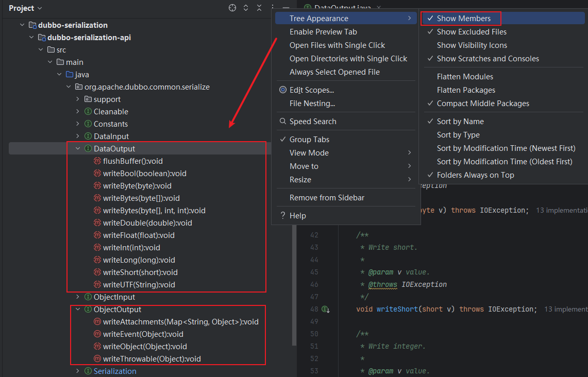Choose Remove from Sidebar menu entry
Image resolution: width=588 pixels, height=377 pixels.
tap(327, 198)
